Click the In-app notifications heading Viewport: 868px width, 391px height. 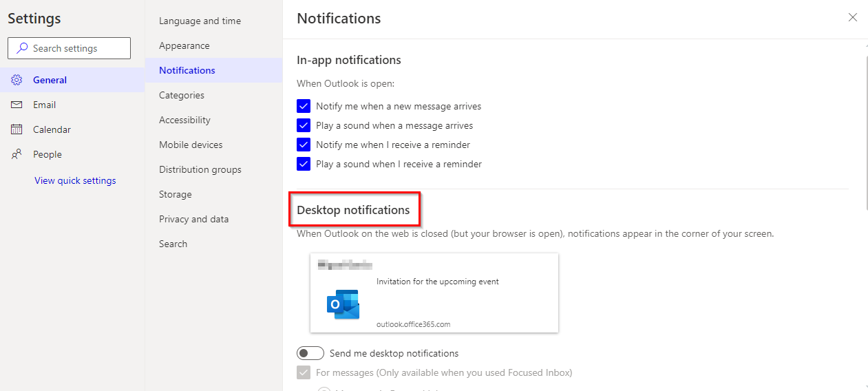tap(349, 60)
